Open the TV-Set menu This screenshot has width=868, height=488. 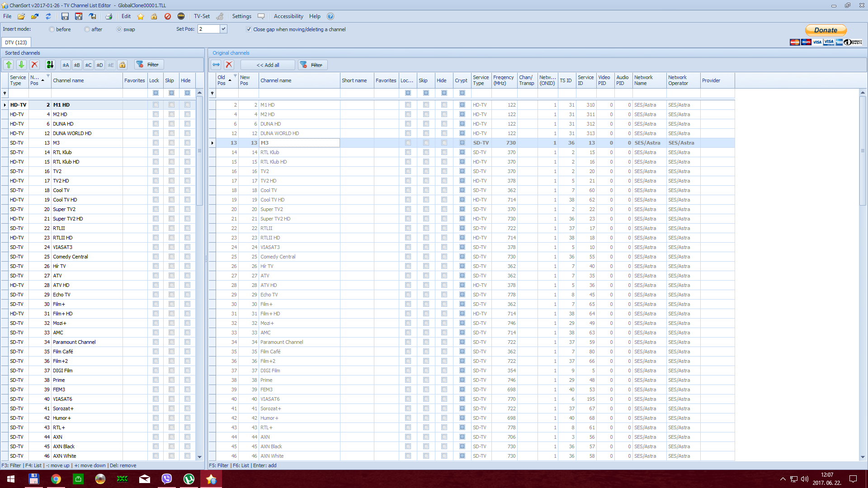pyautogui.click(x=202, y=16)
